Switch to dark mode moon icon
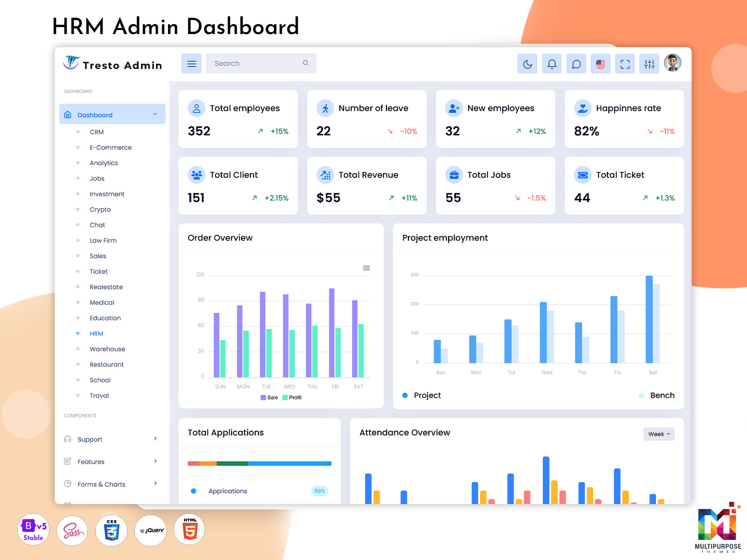Screen dimensions: 747x560 (x=528, y=64)
